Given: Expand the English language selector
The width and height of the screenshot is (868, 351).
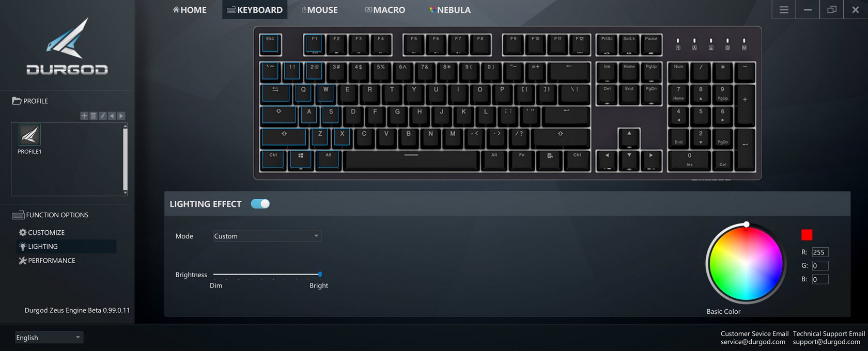Looking at the screenshot, I should (x=49, y=338).
